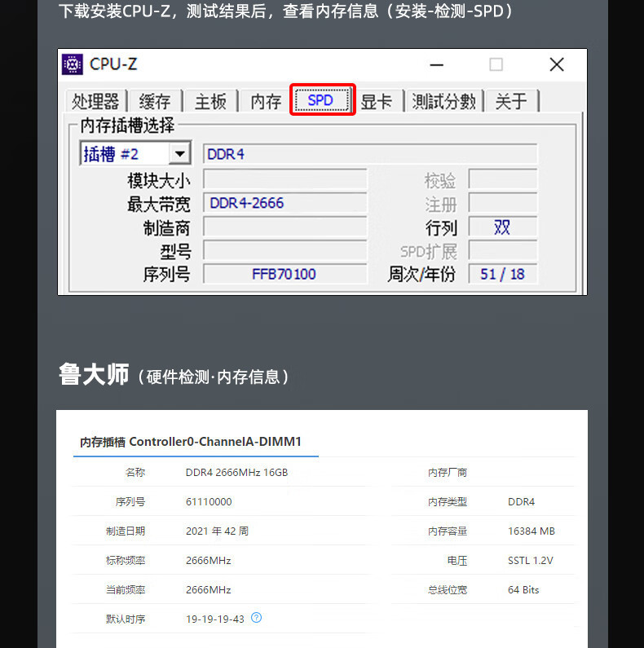Click the 总线位宽 label
644x648 pixels.
[x=448, y=590]
